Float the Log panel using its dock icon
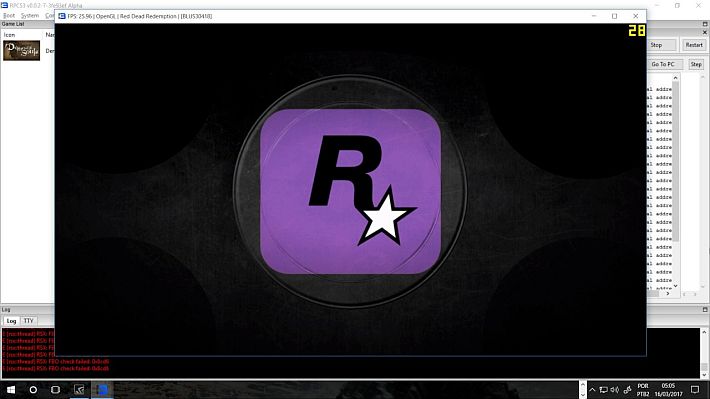Screen dimensions: 710x399 point(705,309)
